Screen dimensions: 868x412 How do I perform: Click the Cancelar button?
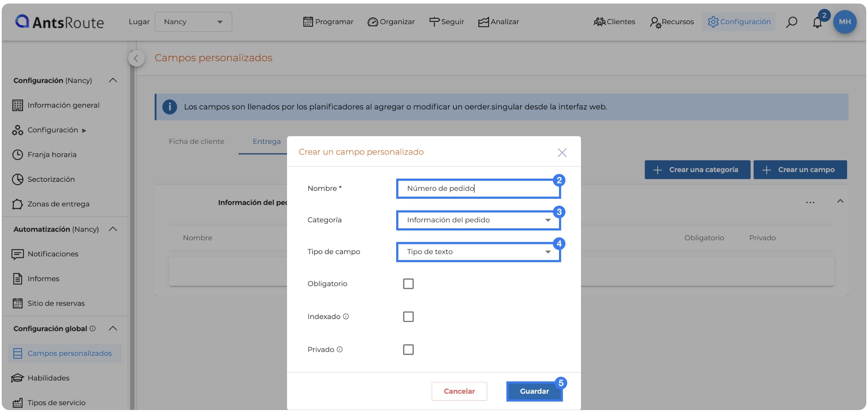459,391
